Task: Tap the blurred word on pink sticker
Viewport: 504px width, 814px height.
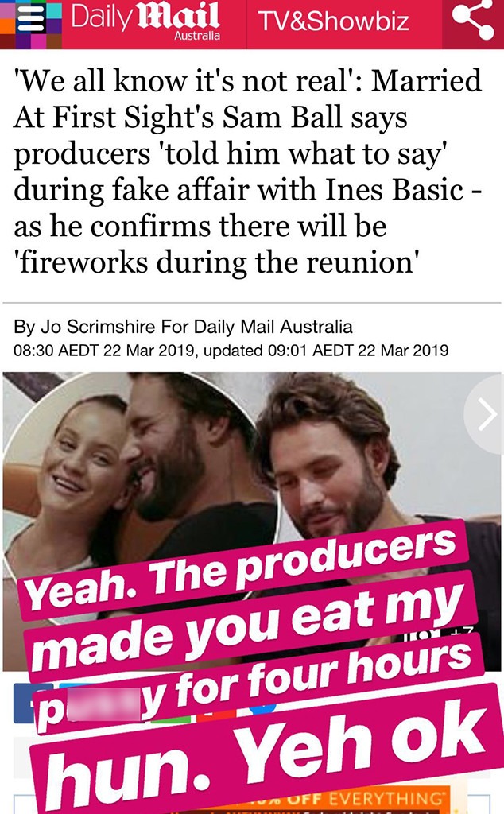Action: [x=104, y=705]
